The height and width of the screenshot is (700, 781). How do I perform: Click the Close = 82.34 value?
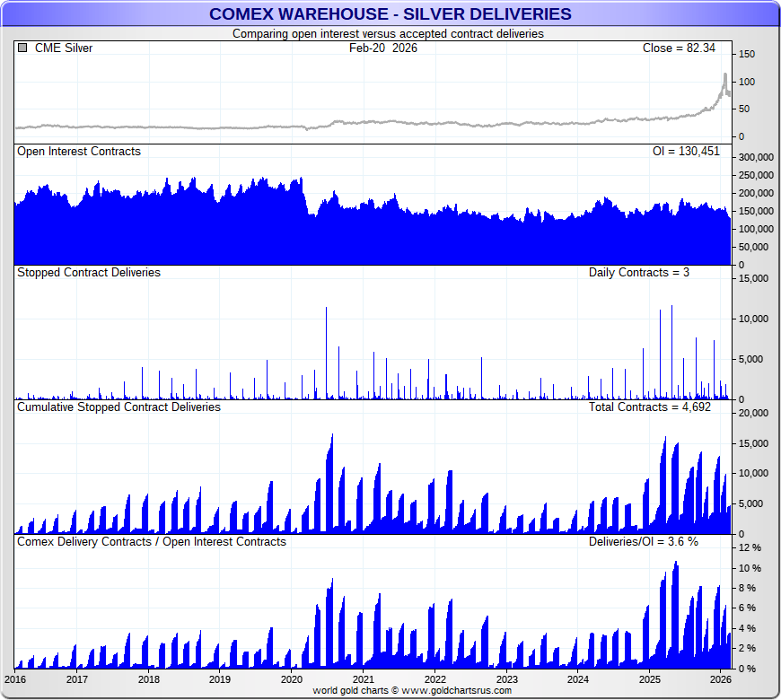pyautogui.click(x=679, y=48)
